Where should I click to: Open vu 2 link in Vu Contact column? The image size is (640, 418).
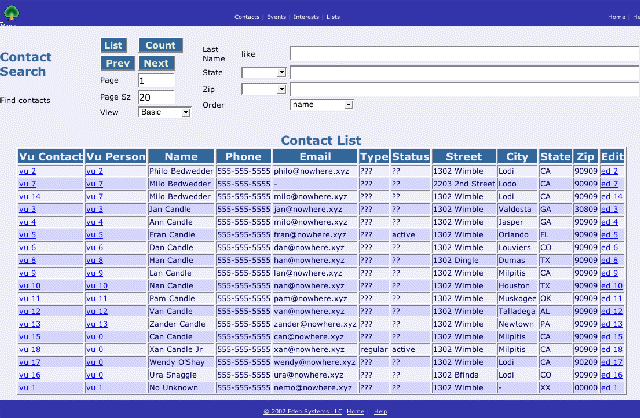pos(27,171)
